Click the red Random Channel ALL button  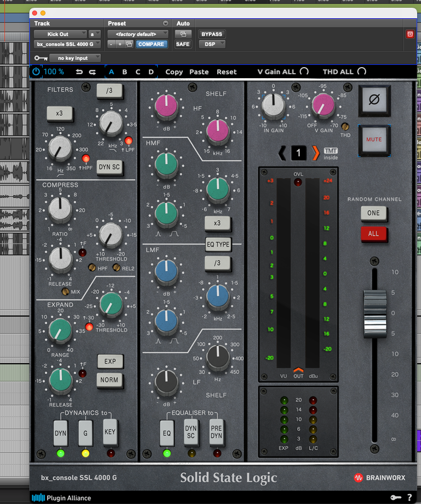373,233
